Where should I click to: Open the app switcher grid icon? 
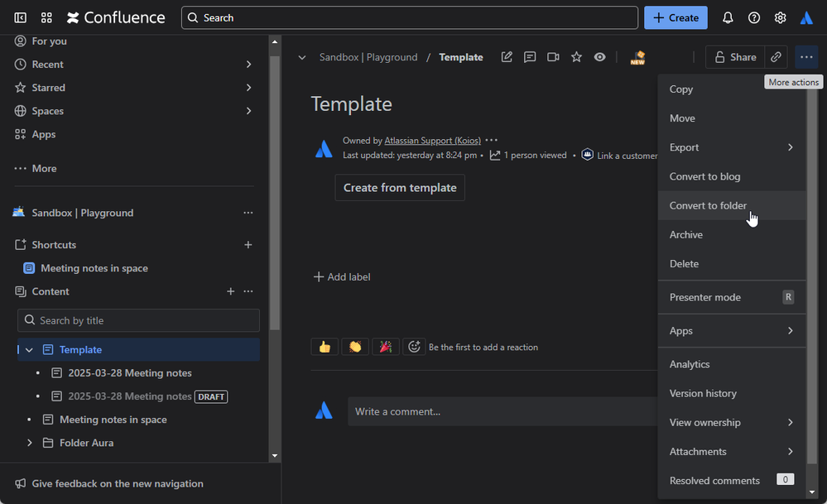click(x=46, y=17)
